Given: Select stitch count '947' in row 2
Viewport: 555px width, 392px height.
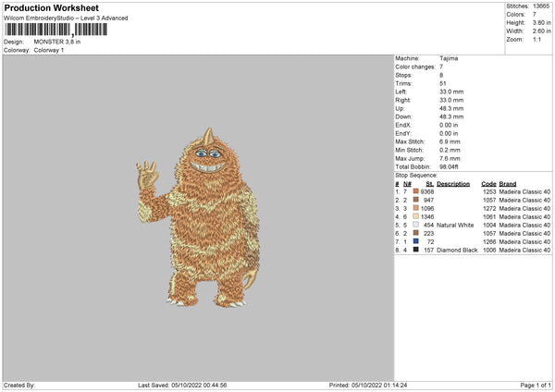Looking at the screenshot, I should click(x=428, y=201).
